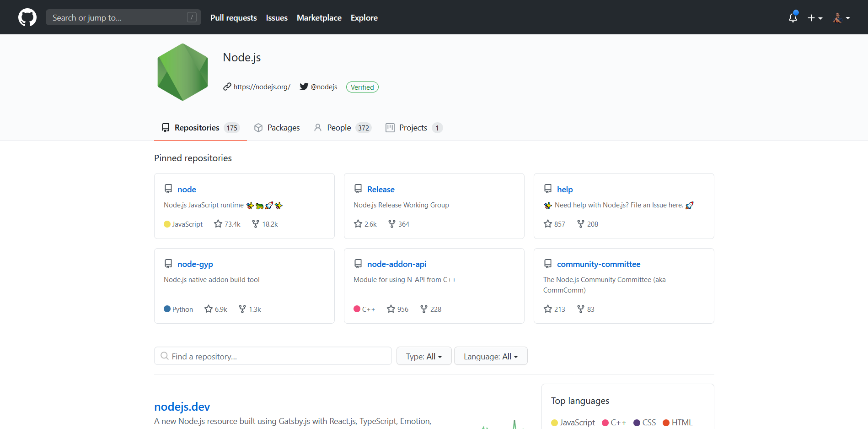Switch to the Projects tab
Viewport: 868px width, 429px height.
414,128
